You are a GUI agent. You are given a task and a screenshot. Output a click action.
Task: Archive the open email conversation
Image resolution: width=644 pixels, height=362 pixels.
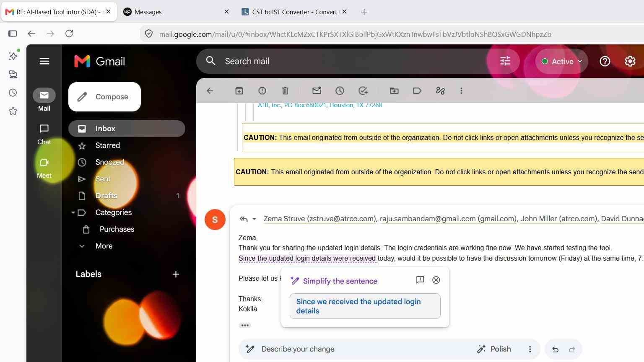239,90
